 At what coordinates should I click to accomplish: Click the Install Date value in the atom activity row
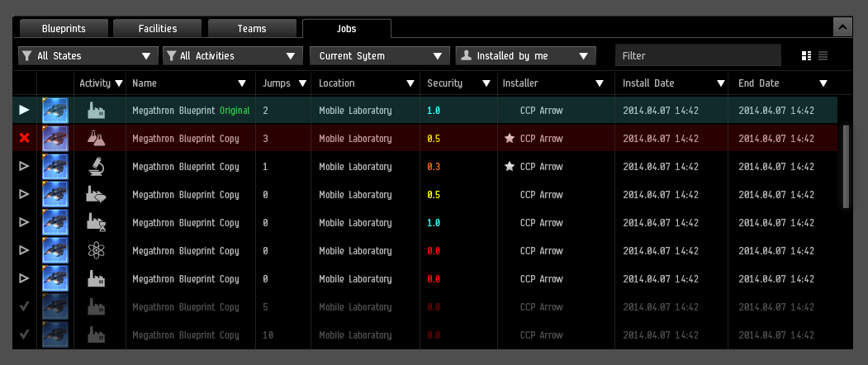click(661, 251)
